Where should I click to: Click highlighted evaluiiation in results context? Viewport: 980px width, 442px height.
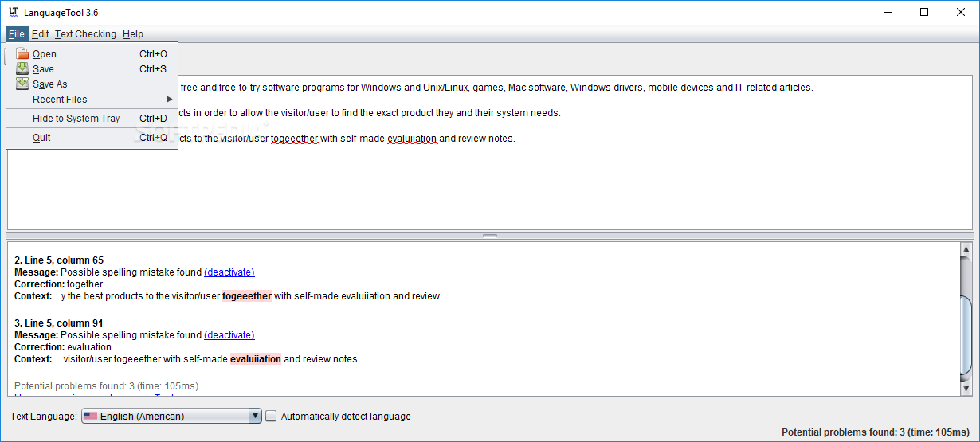coord(256,359)
